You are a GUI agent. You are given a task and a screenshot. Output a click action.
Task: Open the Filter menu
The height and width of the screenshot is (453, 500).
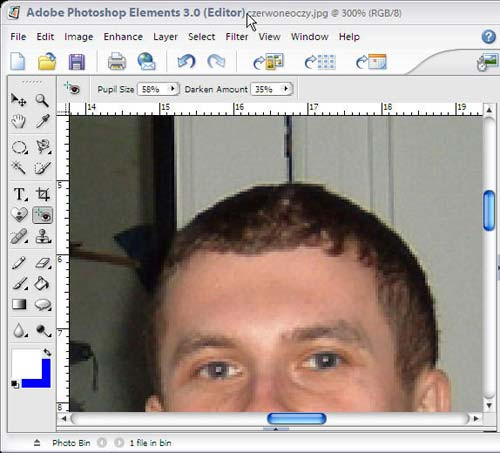tap(237, 37)
